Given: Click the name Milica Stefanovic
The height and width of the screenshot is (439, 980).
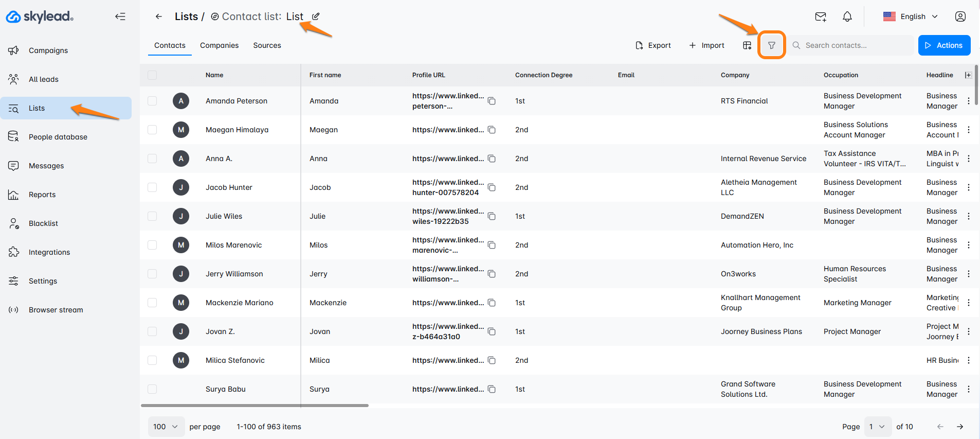Looking at the screenshot, I should (x=235, y=360).
